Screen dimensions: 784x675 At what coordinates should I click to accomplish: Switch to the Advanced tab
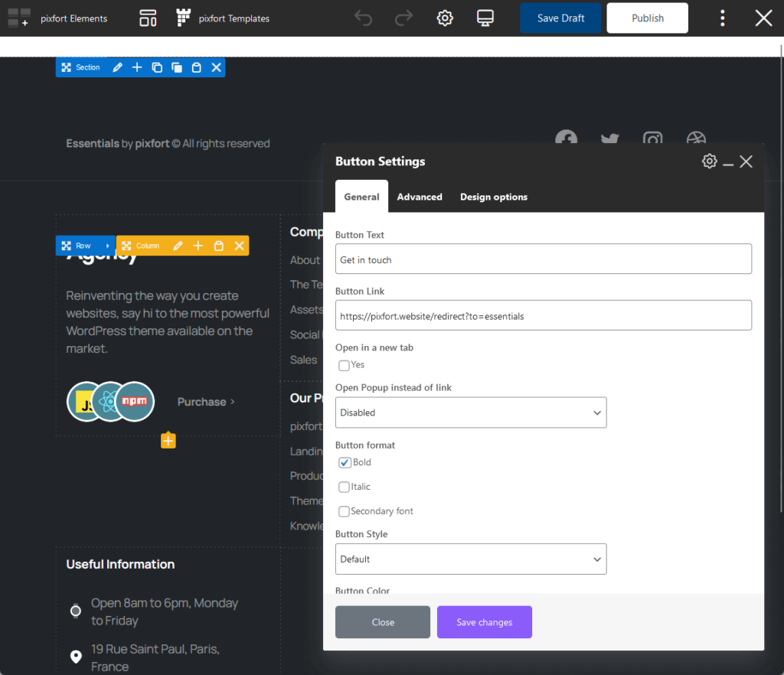coord(419,197)
